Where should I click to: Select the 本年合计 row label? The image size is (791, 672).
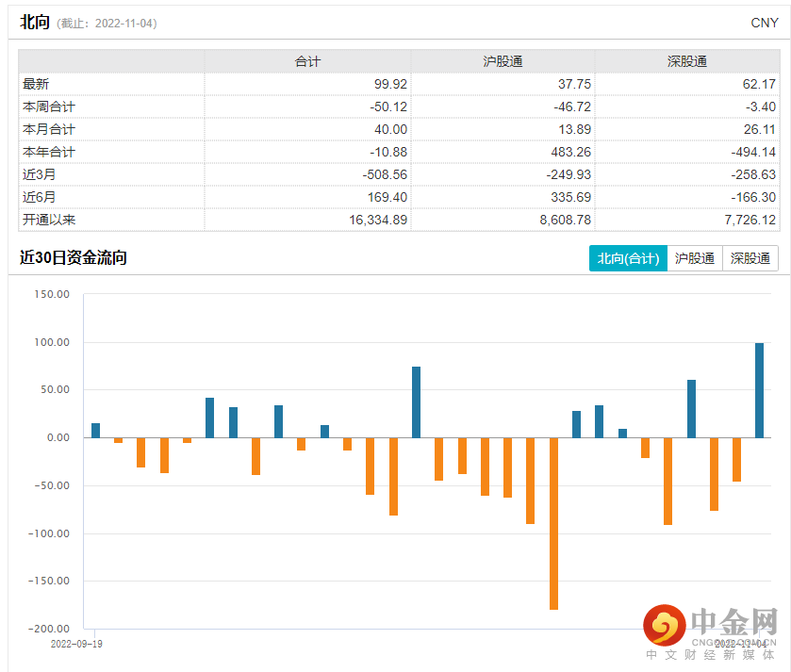[48, 152]
